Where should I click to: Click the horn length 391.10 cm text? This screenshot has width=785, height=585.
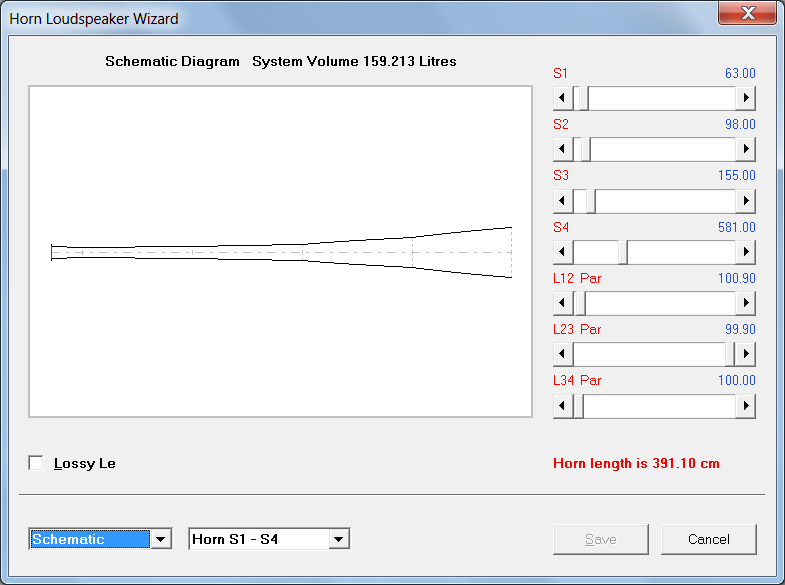point(636,463)
